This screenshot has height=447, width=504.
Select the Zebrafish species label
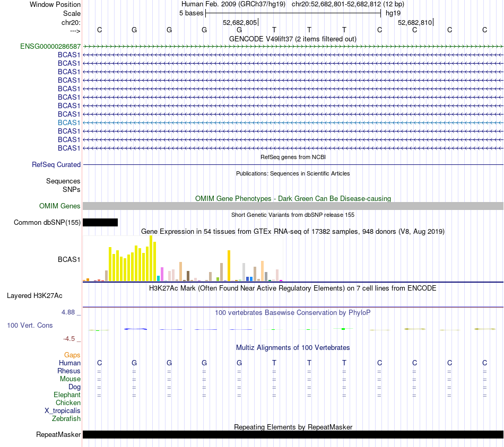(66, 419)
